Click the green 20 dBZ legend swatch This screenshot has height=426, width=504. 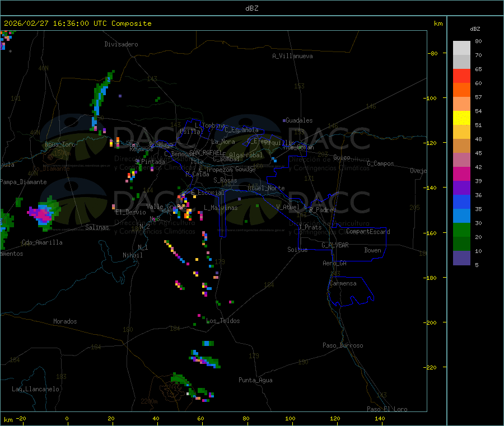coord(461,230)
